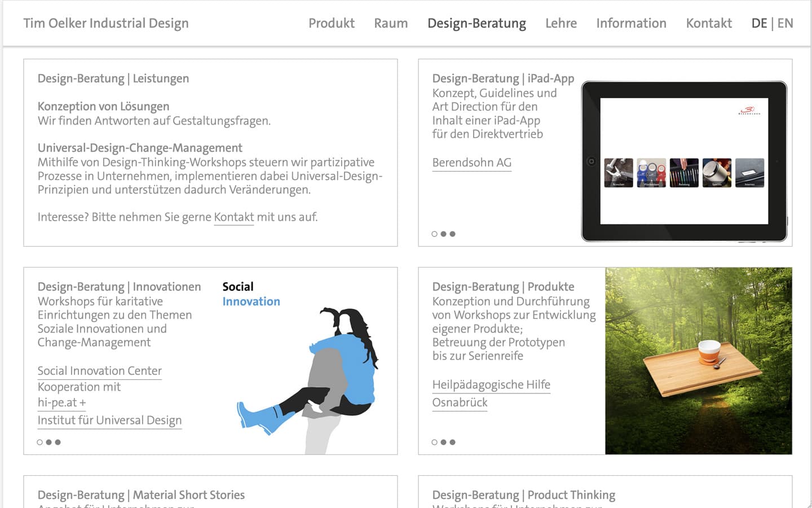This screenshot has width=812, height=508.
Task: Switch site language to EN
Action: coord(785,23)
